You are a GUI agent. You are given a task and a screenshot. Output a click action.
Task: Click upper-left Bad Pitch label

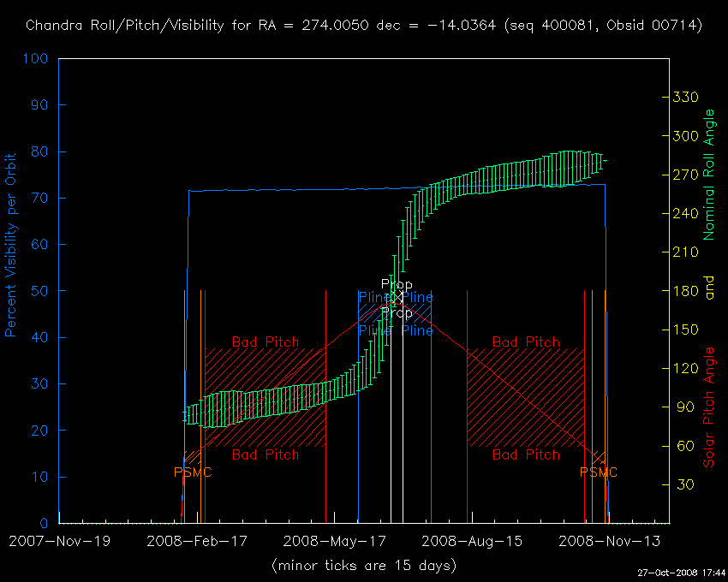[266, 342]
